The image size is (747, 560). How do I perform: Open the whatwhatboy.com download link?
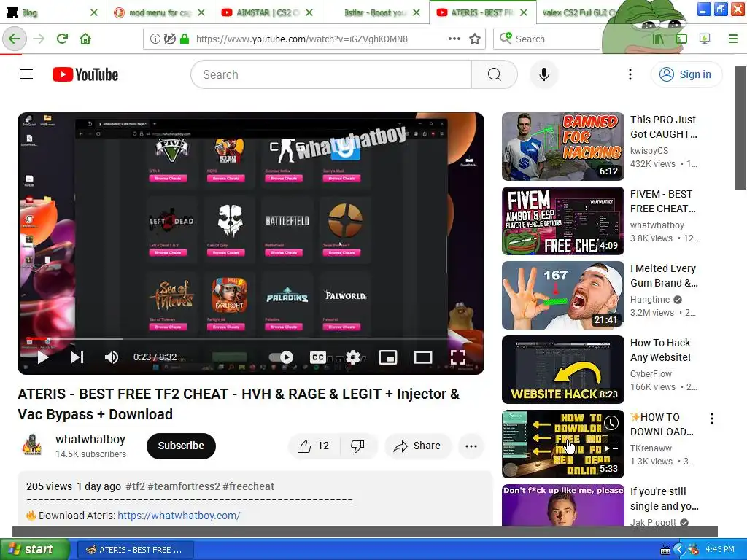coord(179,516)
